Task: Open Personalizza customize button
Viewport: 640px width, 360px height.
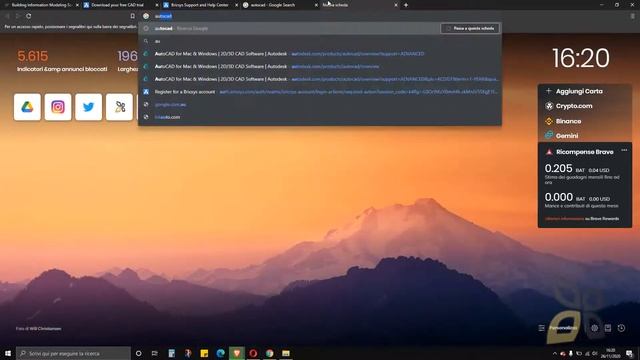Action: point(563,328)
